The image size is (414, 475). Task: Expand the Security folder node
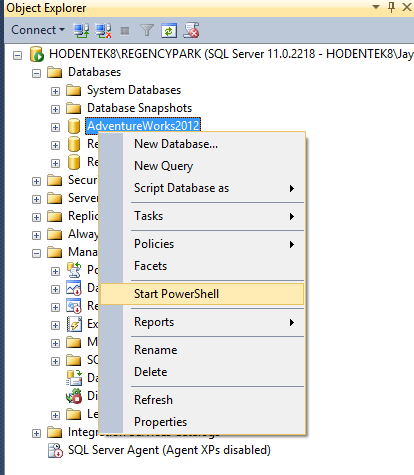click(x=36, y=181)
